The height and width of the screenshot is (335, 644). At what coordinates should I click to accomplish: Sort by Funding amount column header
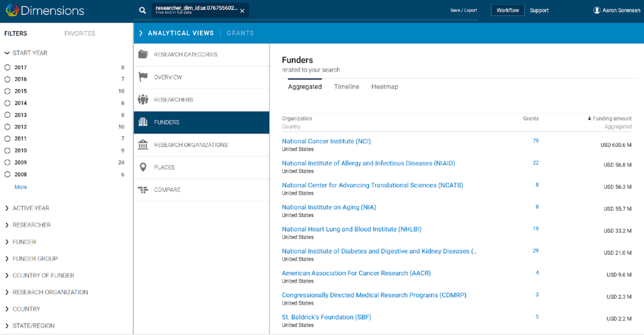pyautogui.click(x=612, y=119)
